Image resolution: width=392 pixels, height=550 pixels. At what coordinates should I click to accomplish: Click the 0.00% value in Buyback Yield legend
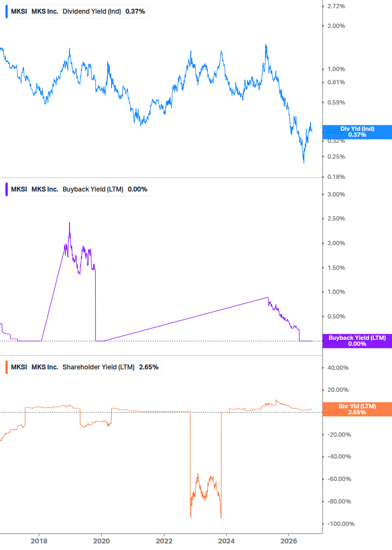click(x=138, y=189)
